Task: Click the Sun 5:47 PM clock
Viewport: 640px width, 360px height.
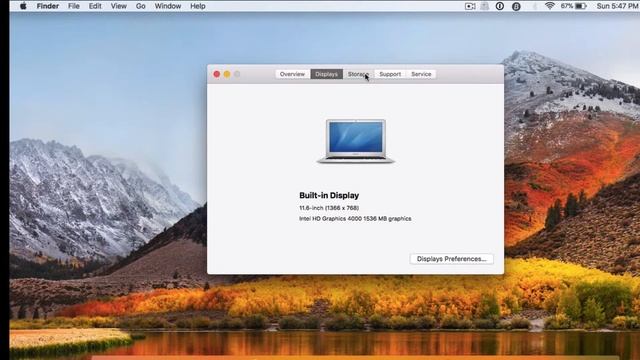Action: 617,6
